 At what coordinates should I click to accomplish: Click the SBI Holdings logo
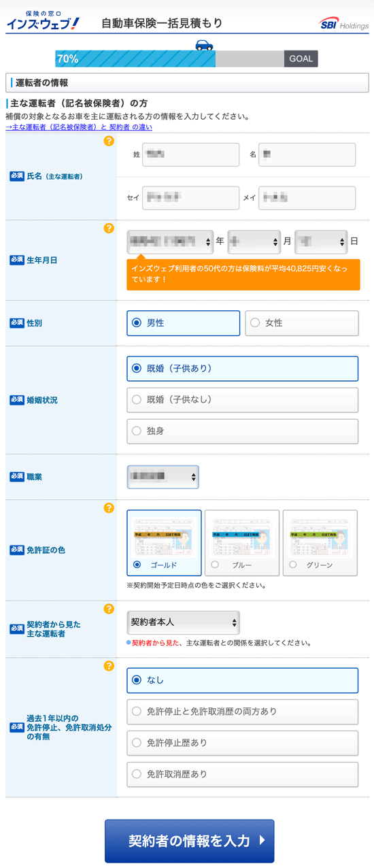click(x=344, y=24)
